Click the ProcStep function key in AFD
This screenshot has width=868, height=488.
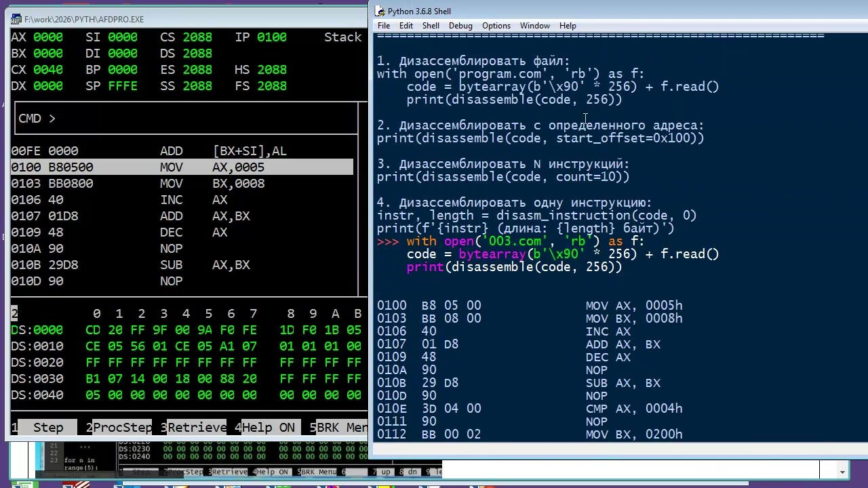pos(123,428)
